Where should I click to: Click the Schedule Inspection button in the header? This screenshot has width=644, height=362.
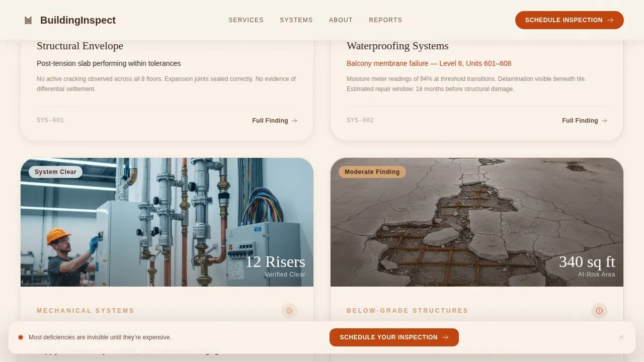click(569, 20)
